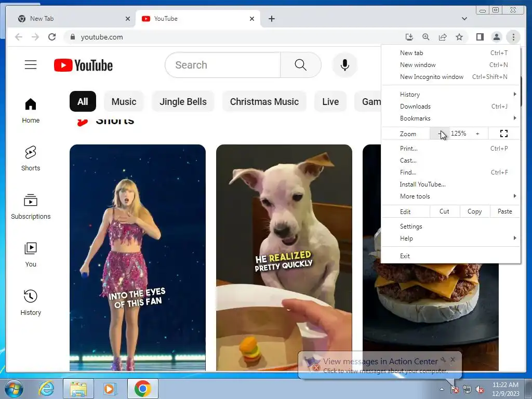Choose Exit from Chrome menu
The image size is (532, 399).
point(451,256)
